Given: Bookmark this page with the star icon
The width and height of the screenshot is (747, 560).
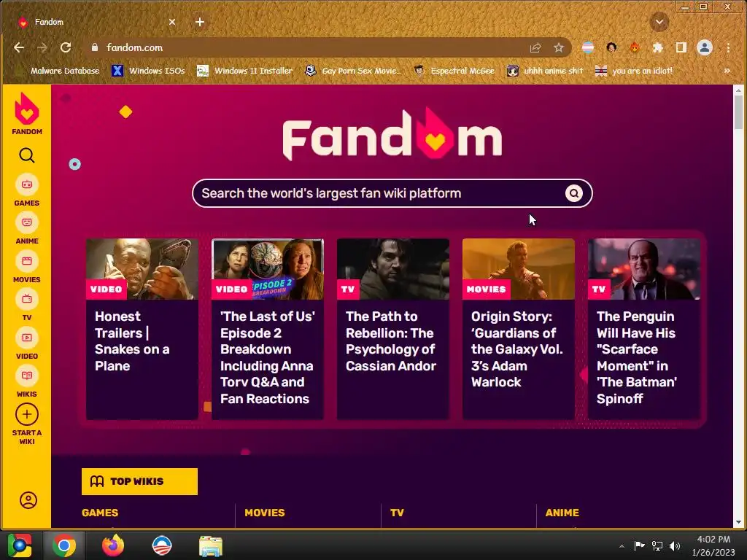Looking at the screenshot, I should (559, 47).
